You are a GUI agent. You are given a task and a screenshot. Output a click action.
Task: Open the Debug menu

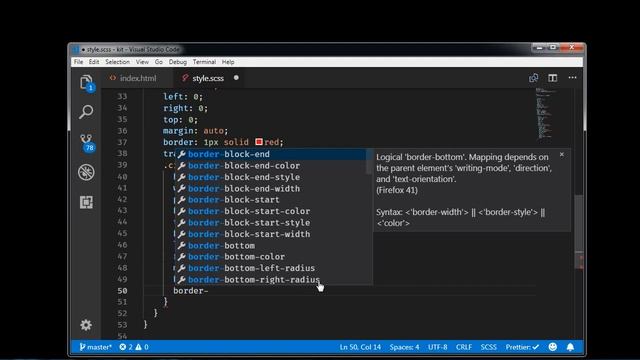[x=178, y=62]
